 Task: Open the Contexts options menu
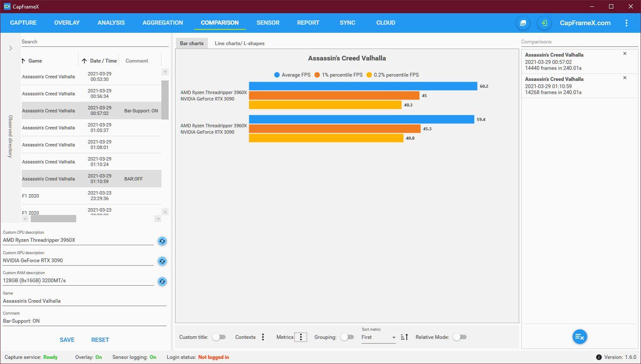(x=263, y=337)
